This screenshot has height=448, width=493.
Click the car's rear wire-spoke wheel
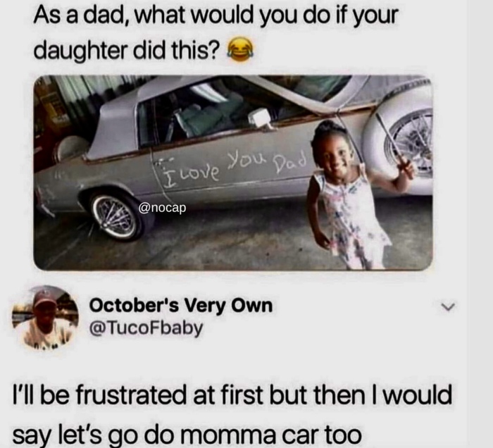coord(116,217)
